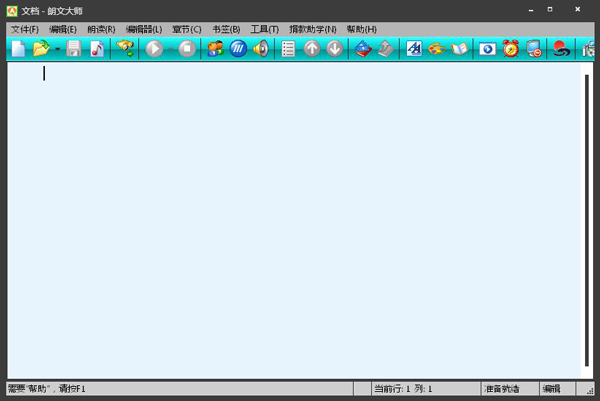The height and width of the screenshot is (401, 600).
Task: Maximize the 朗文大师 window
Action: (x=550, y=9)
